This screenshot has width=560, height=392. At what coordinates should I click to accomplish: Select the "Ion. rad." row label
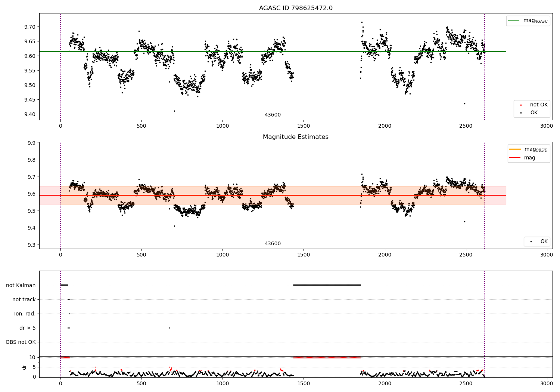click(x=25, y=314)
